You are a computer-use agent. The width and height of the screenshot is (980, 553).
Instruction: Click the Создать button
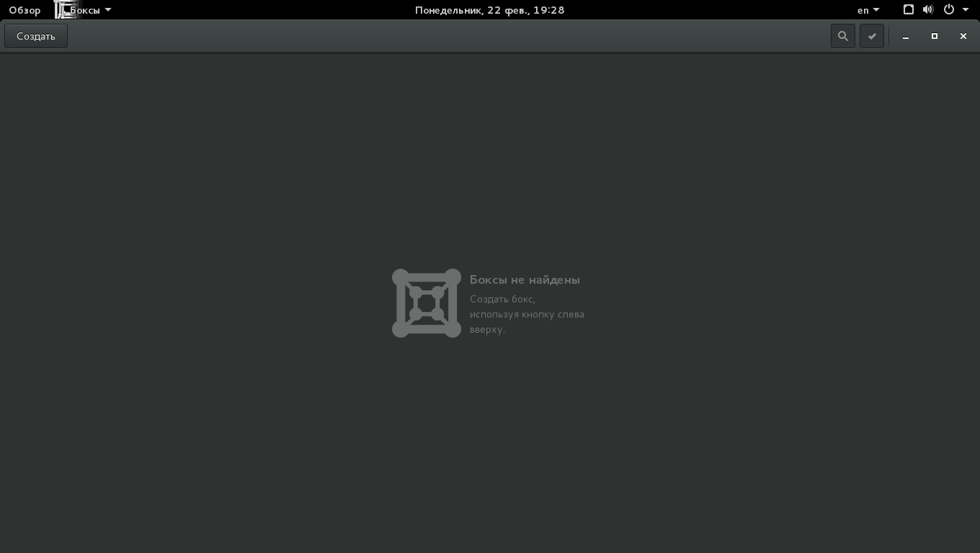click(x=36, y=36)
